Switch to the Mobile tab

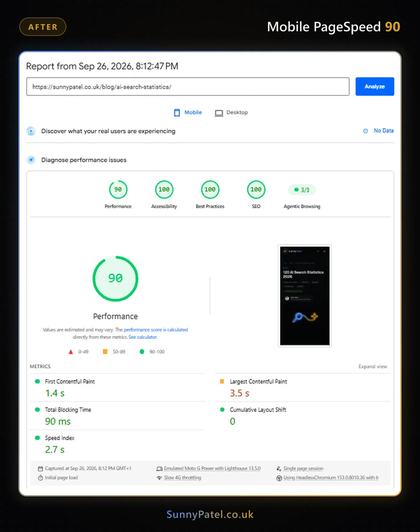pos(188,113)
